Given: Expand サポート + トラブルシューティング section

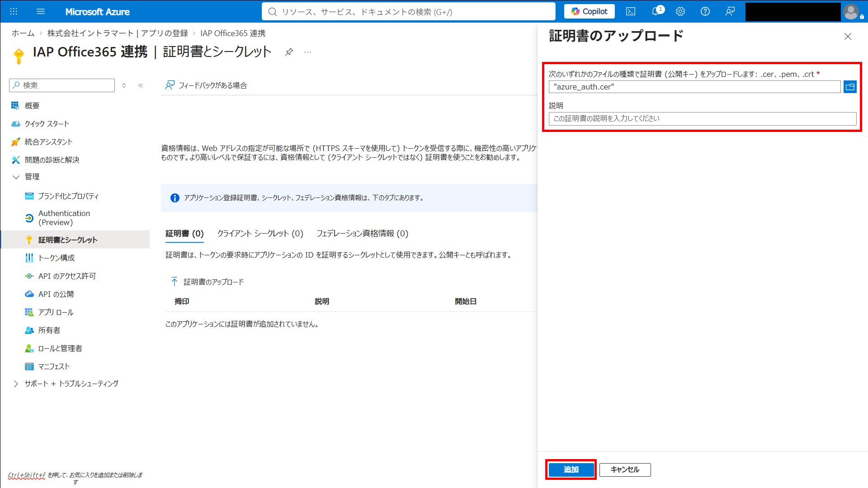Looking at the screenshot, I should (16, 384).
